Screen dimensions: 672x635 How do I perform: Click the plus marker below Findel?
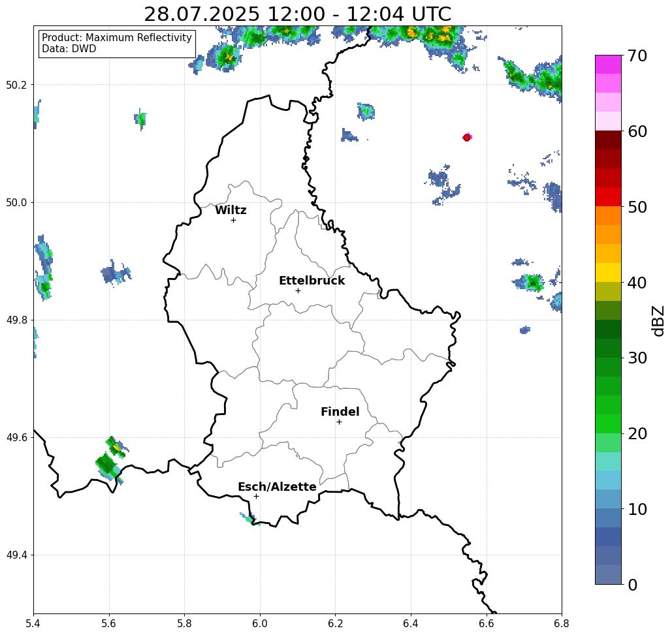click(339, 422)
